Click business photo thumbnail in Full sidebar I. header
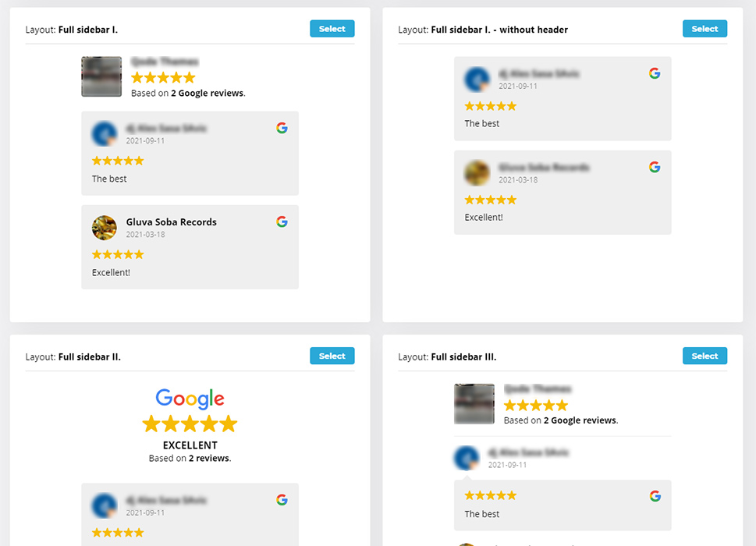Viewport: 756px width, 546px height. pyautogui.click(x=101, y=76)
